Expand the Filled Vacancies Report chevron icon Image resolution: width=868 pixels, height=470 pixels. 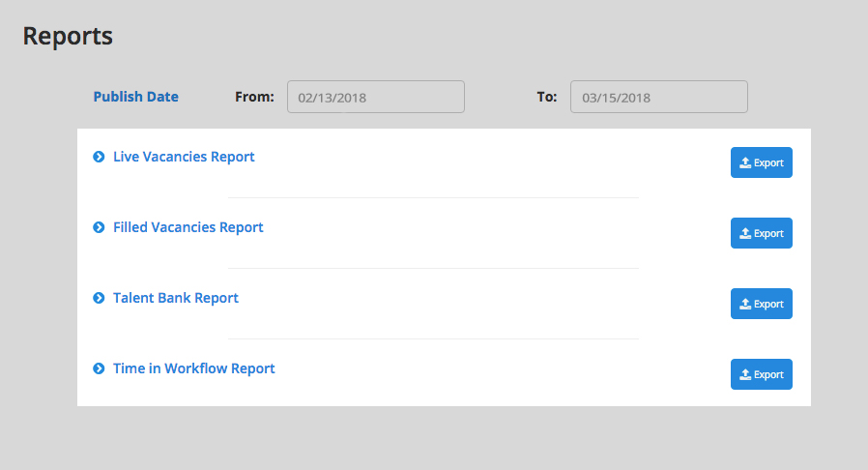[x=99, y=227]
